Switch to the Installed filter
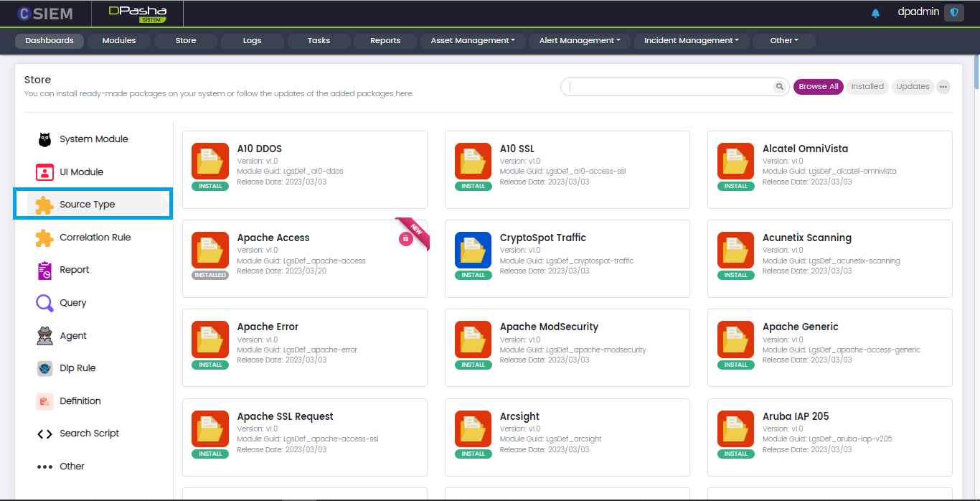 (x=867, y=87)
